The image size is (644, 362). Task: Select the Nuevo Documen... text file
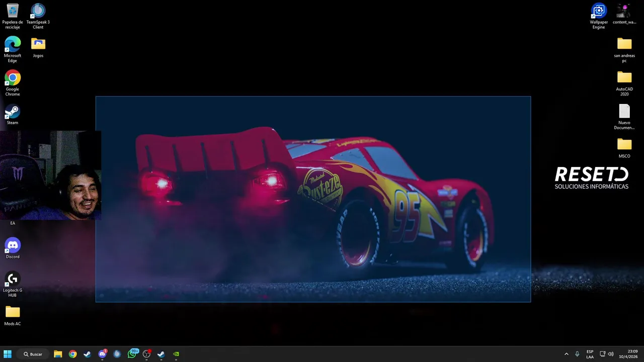tap(624, 117)
